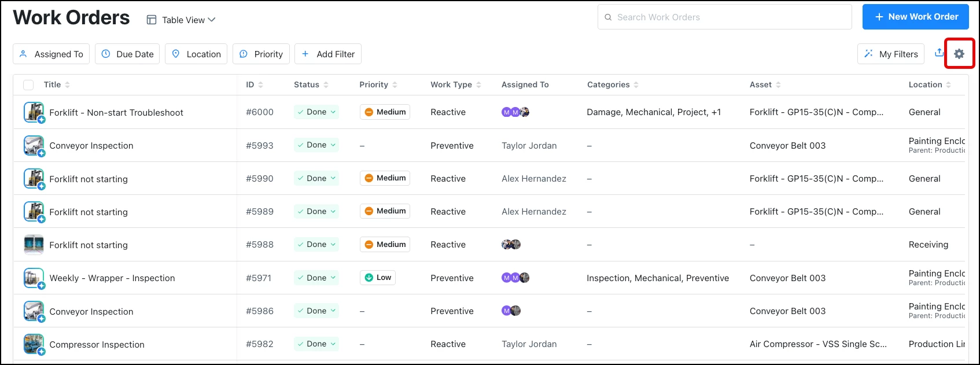
Task: Open the Due Date filter
Action: [x=127, y=54]
